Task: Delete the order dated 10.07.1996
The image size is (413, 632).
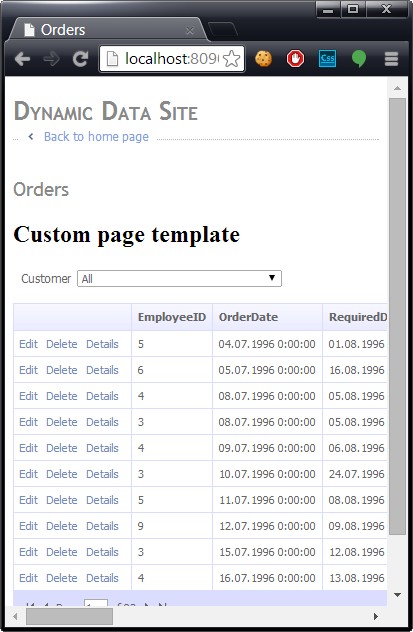Action: (62, 474)
